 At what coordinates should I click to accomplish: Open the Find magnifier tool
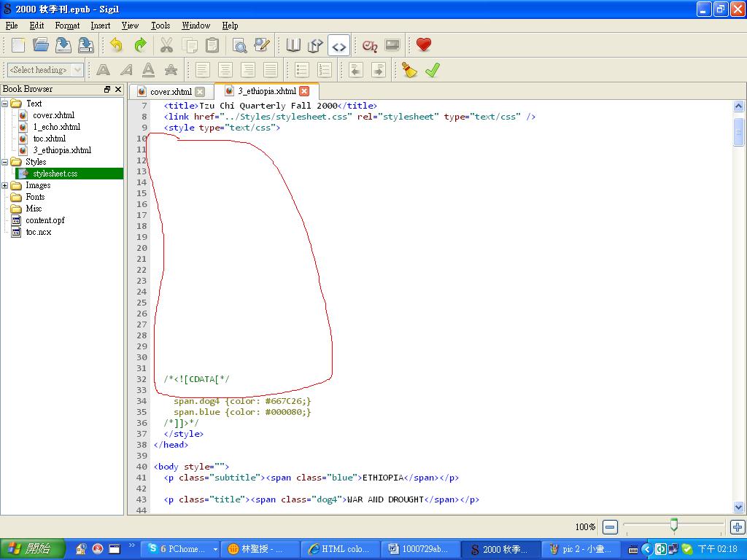[239, 45]
